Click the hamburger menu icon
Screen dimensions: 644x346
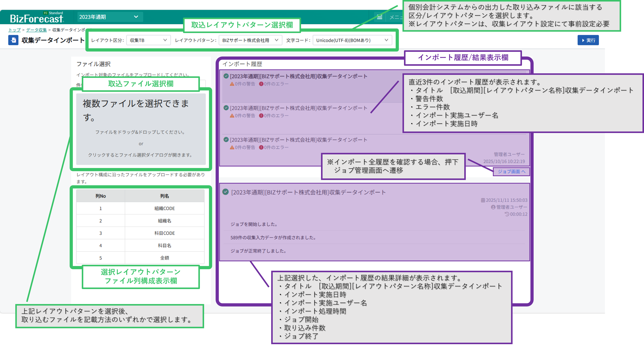coord(379,17)
